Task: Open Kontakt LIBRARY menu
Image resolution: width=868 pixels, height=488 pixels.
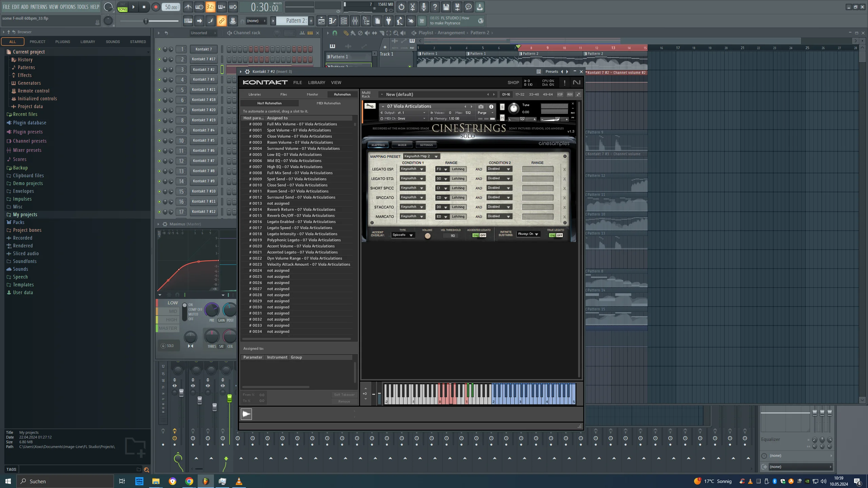Action: click(316, 82)
